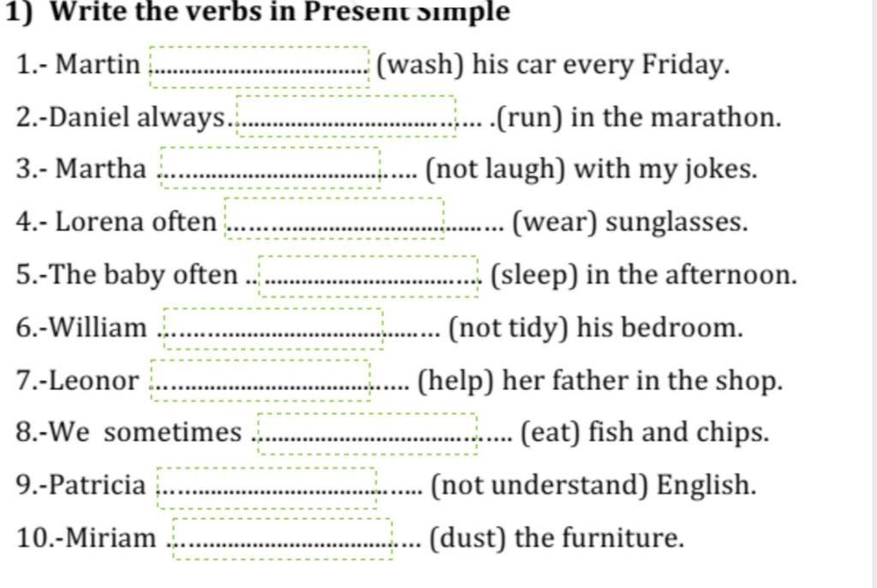Click the answer box next to William
Image resolution: width=877 pixels, height=588 pixels.
(273, 328)
